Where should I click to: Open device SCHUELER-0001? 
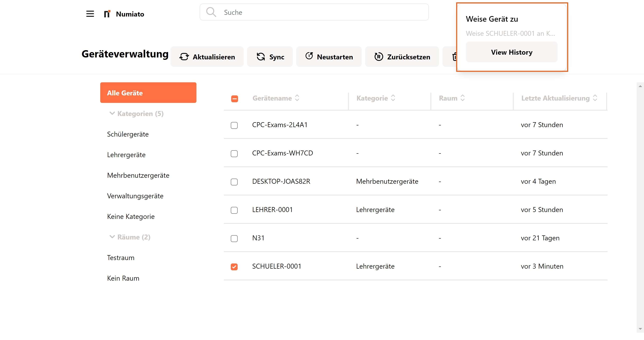tap(276, 266)
